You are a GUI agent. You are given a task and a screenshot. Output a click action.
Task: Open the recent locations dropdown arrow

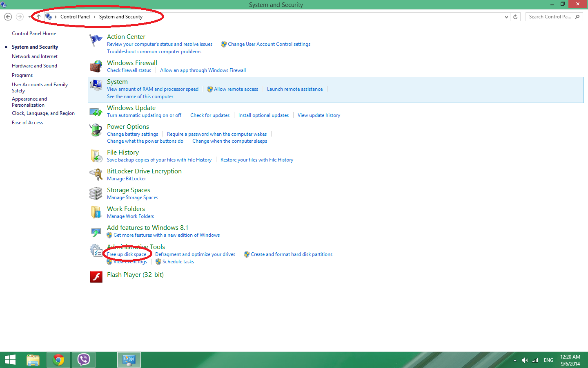coord(29,17)
